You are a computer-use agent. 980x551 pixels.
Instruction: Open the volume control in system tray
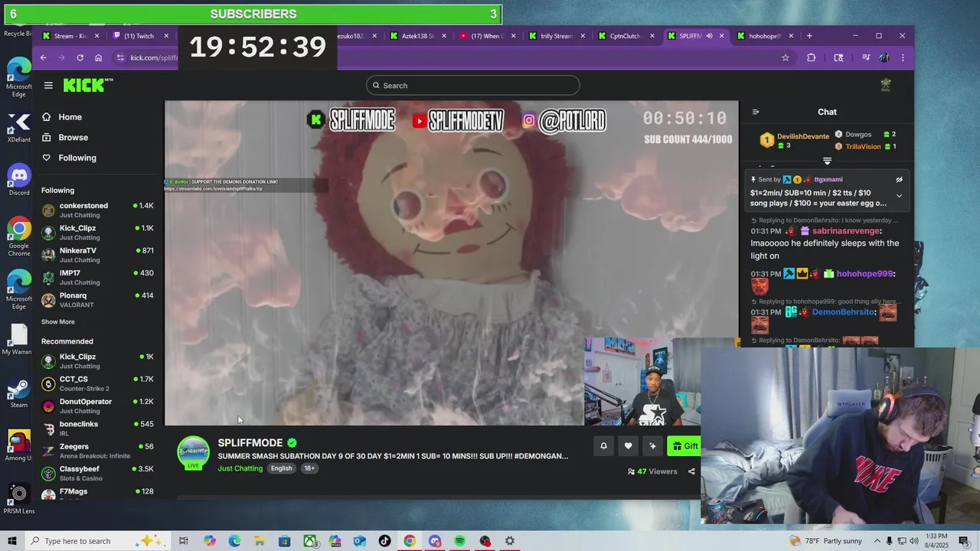click(915, 541)
